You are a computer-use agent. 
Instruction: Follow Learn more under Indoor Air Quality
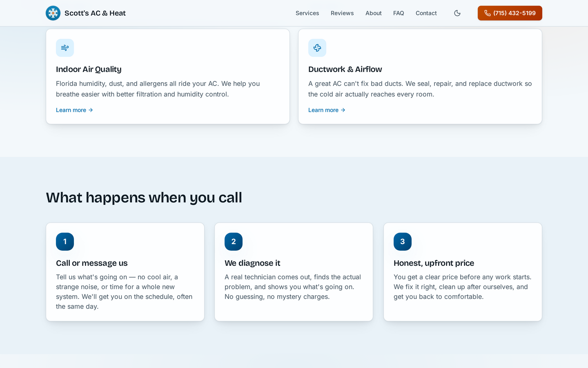tap(74, 110)
